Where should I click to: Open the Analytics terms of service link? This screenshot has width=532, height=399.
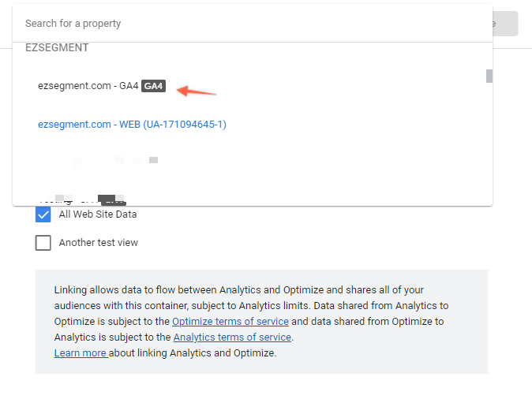pos(232,337)
